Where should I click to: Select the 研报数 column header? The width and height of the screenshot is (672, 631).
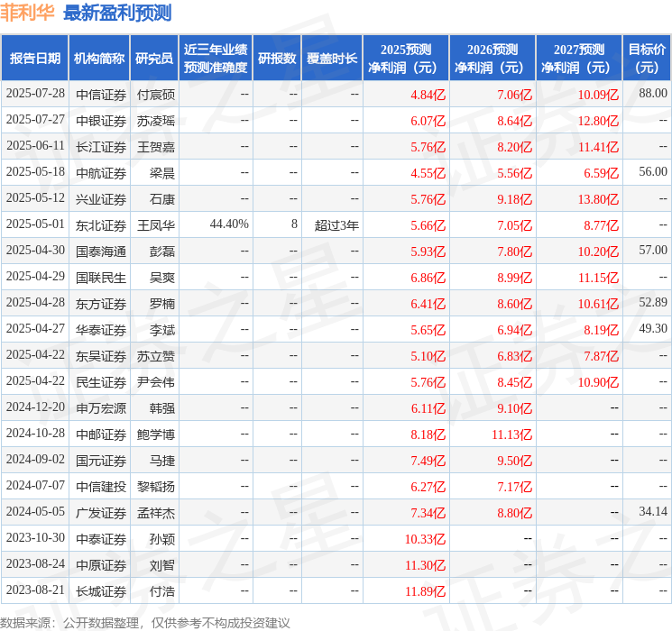pyautogui.click(x=277, y=59)
